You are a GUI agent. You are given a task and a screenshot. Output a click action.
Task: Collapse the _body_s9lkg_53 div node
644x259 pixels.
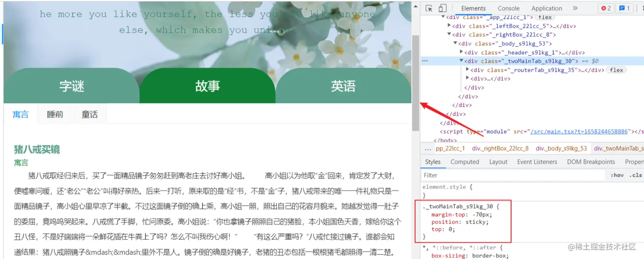(x=455, y=43)
